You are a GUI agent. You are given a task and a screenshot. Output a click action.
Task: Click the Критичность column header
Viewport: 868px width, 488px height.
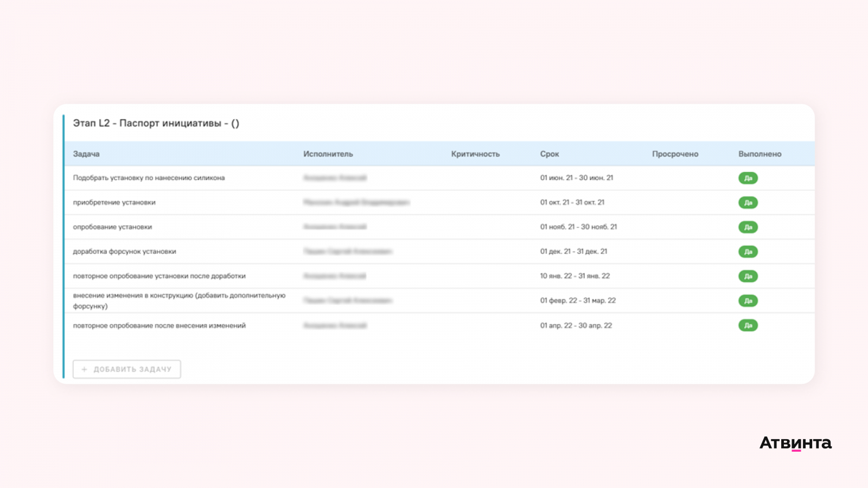coord(475,154)
